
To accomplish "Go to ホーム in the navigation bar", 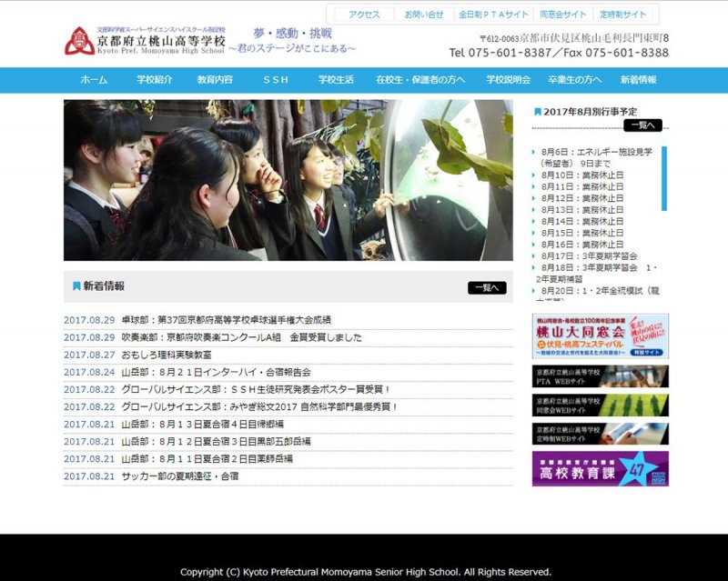I will coord(94,80).
